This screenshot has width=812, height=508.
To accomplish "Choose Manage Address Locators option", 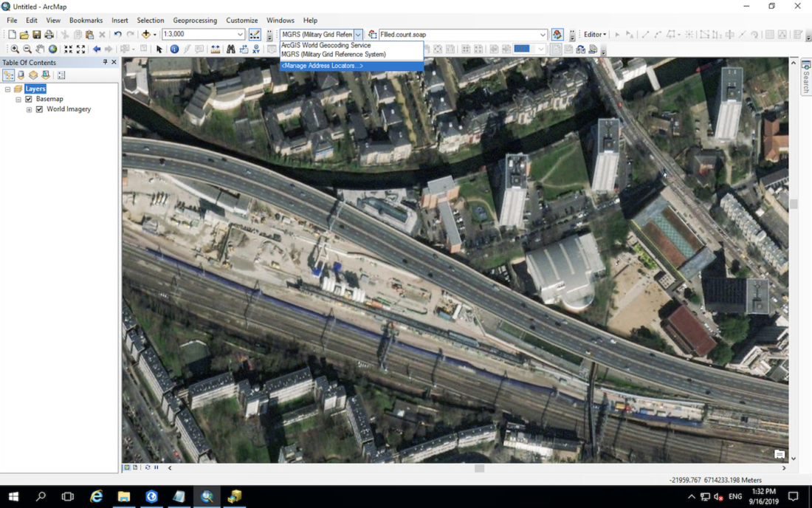I will (x=322, y=66).
